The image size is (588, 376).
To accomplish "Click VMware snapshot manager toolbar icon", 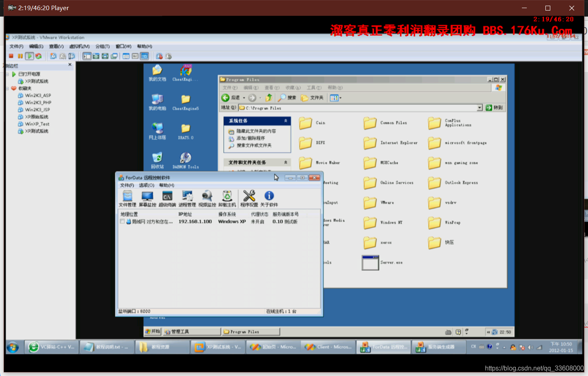I will tap(72, 56).
